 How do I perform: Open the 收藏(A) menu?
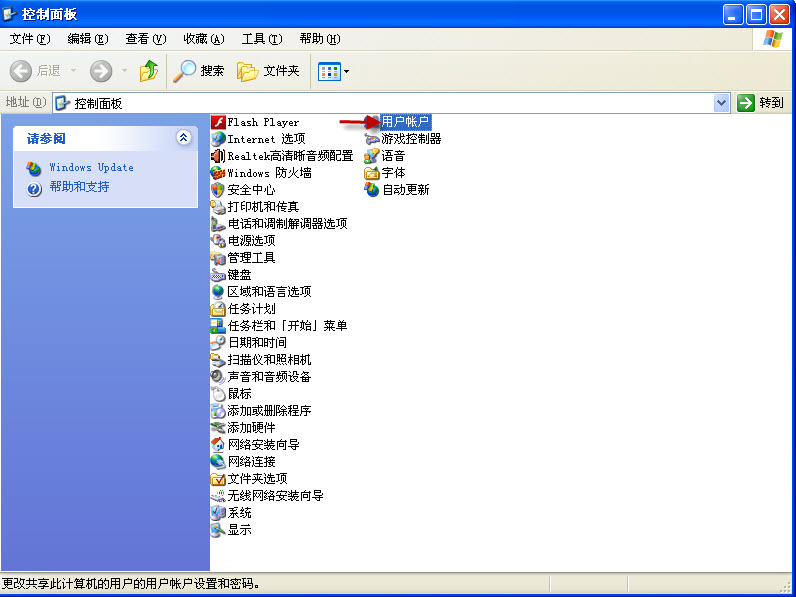click(204, 39)
